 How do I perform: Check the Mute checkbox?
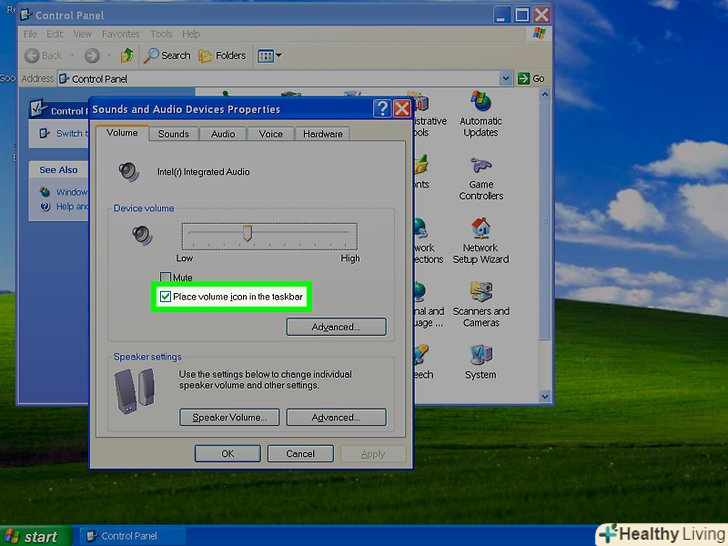pyautogui.click(x=165, y=277)
